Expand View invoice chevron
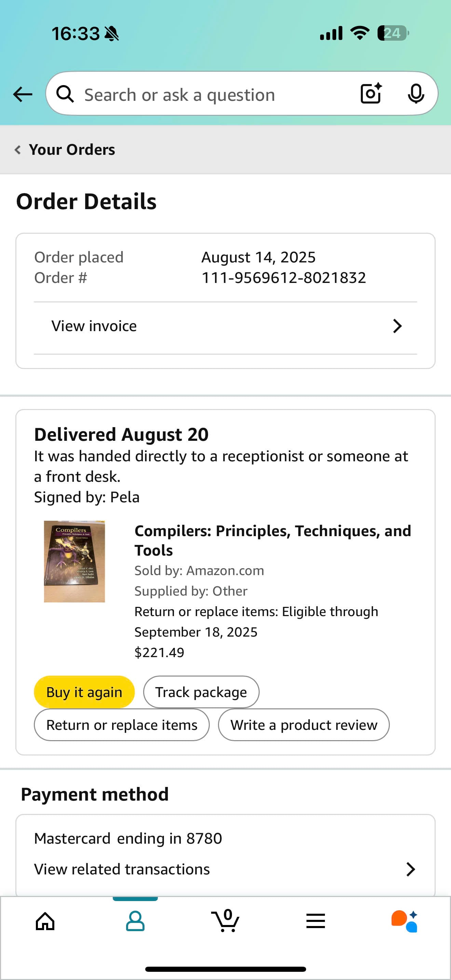This screenshot has height=980, width=451. click(397, 326)
